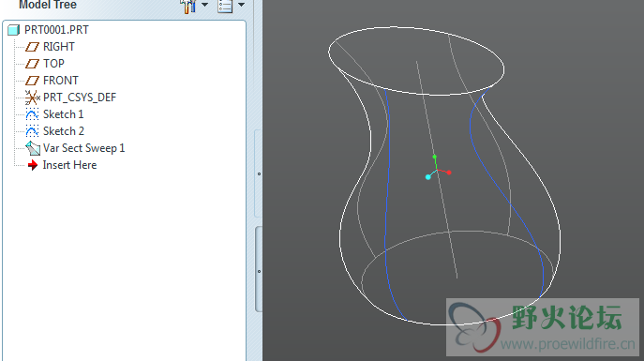
Task: Click the Sketch 2 feature icon
Action: point(32,131)
